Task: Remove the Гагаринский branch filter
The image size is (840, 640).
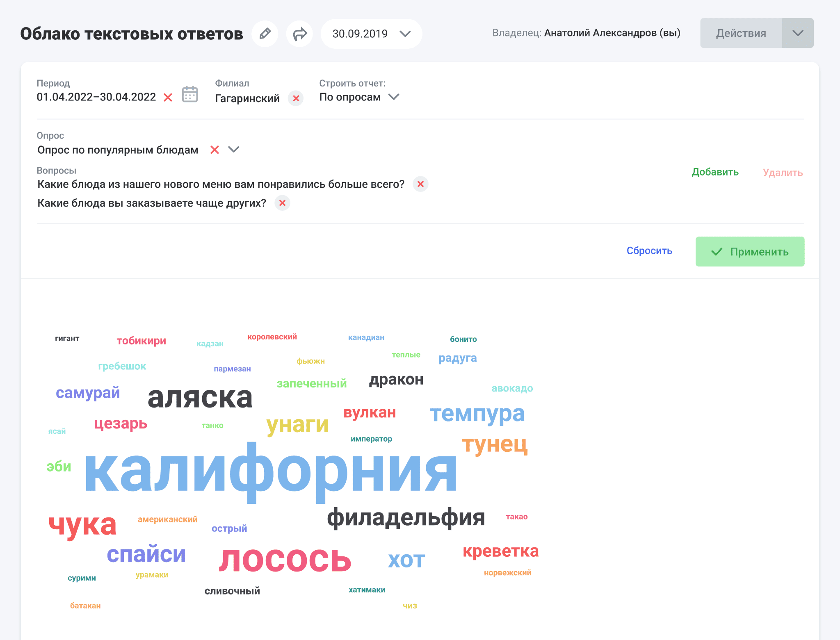Action: tap(296, 98)
